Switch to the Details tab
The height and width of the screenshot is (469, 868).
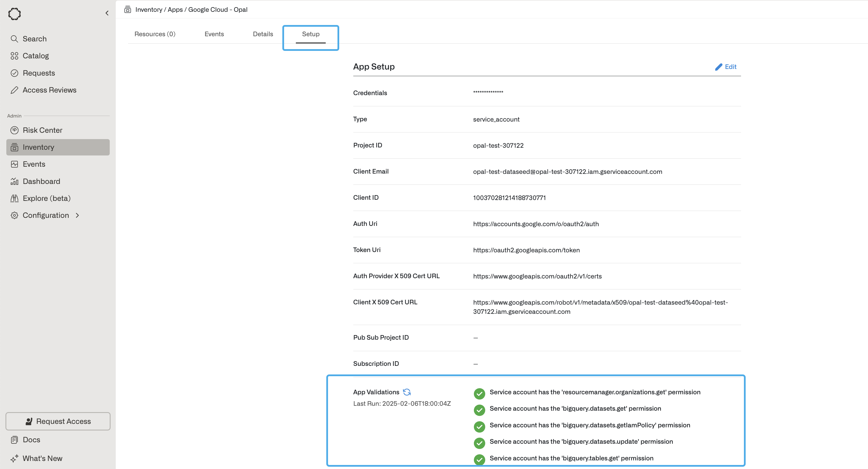263,34
